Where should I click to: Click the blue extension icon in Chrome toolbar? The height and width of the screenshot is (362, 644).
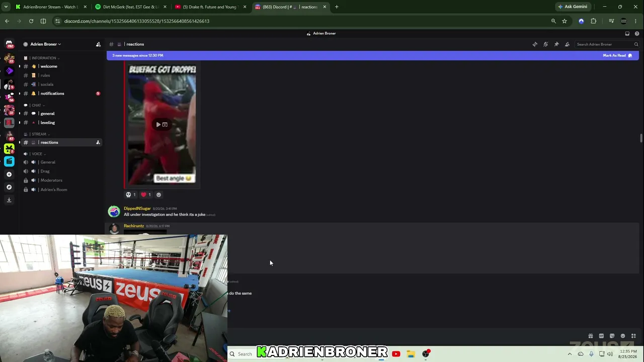tap(581, 21)
